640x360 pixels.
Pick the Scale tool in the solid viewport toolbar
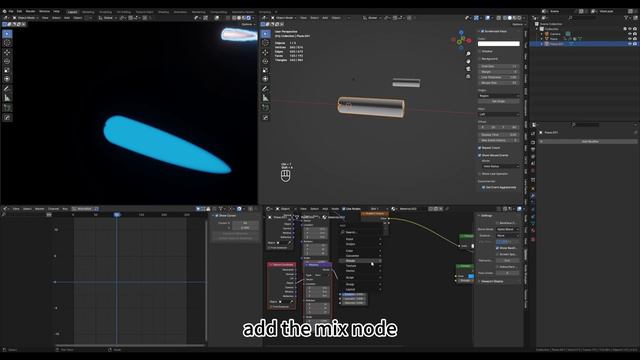(x=265, y=70)
